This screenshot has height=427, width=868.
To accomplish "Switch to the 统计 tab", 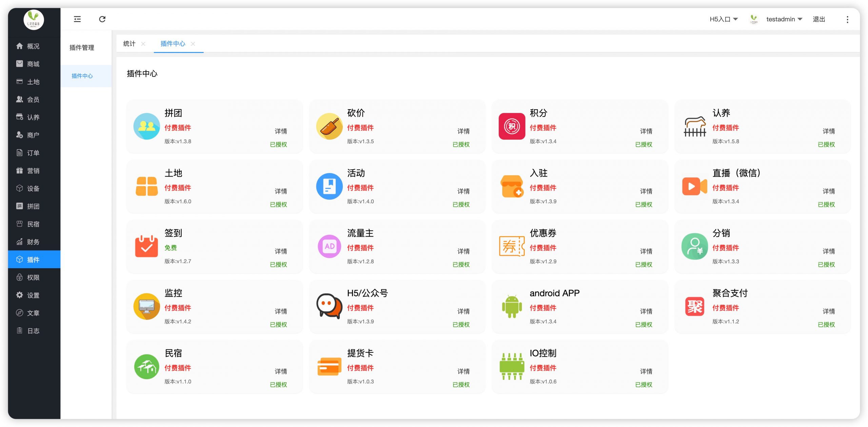I will [x=129, y=44].
